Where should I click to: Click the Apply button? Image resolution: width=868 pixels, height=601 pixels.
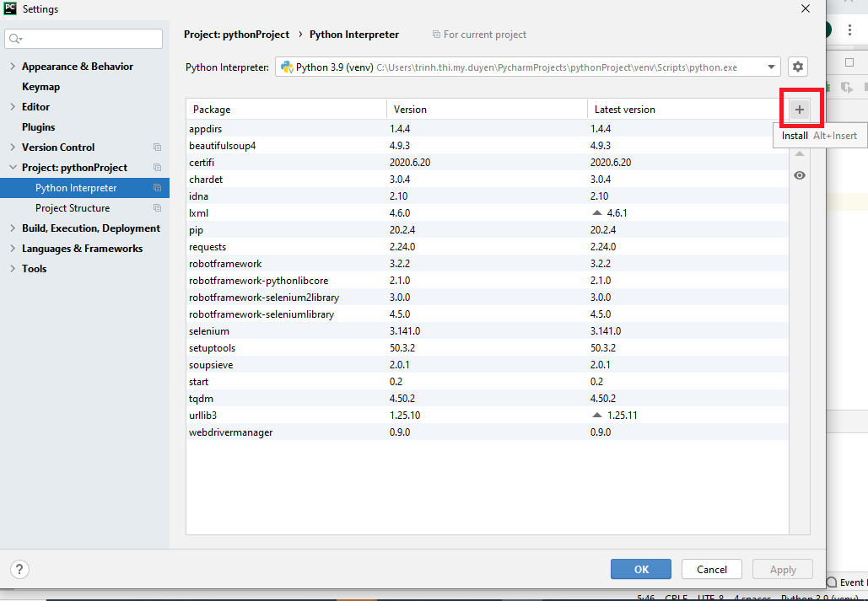click(x=782, y=569)
